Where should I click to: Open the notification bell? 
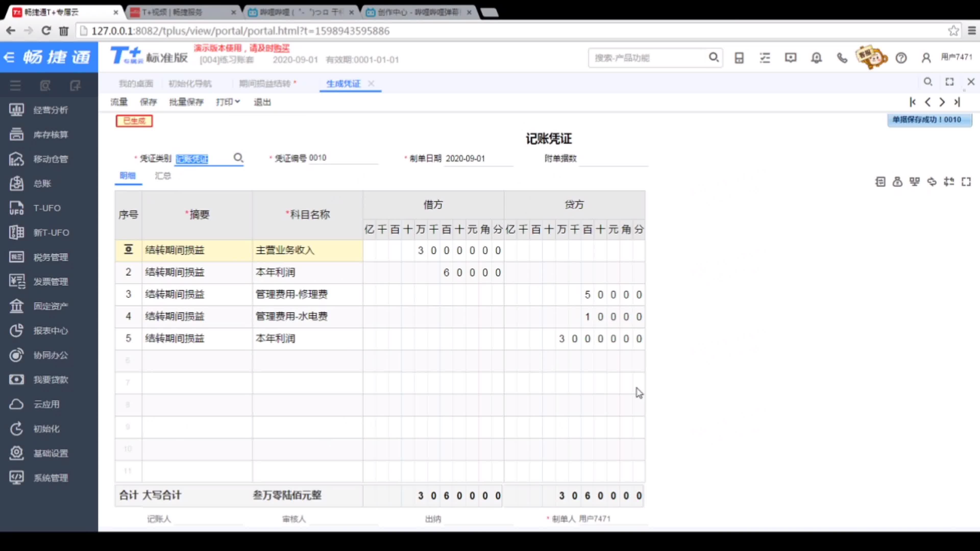click(x=816, y=58)
